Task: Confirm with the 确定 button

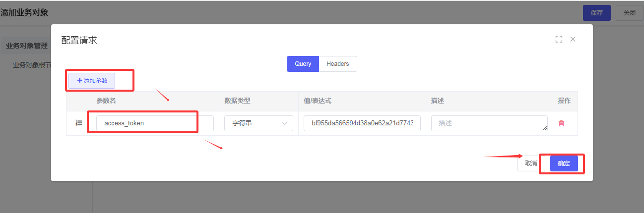Action: (564, 163)
